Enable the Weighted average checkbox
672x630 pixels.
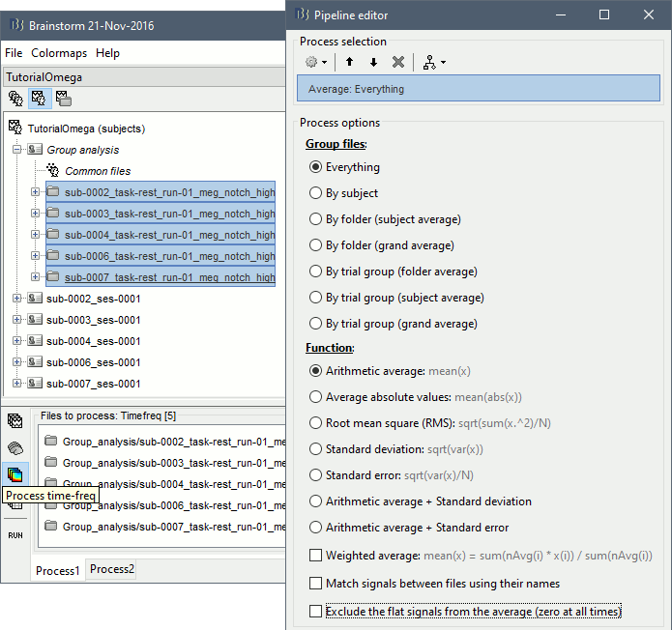(315, 556)
